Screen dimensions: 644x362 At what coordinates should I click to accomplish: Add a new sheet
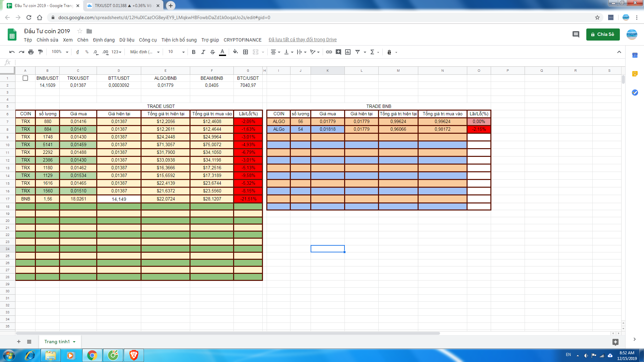click(19, 342)
